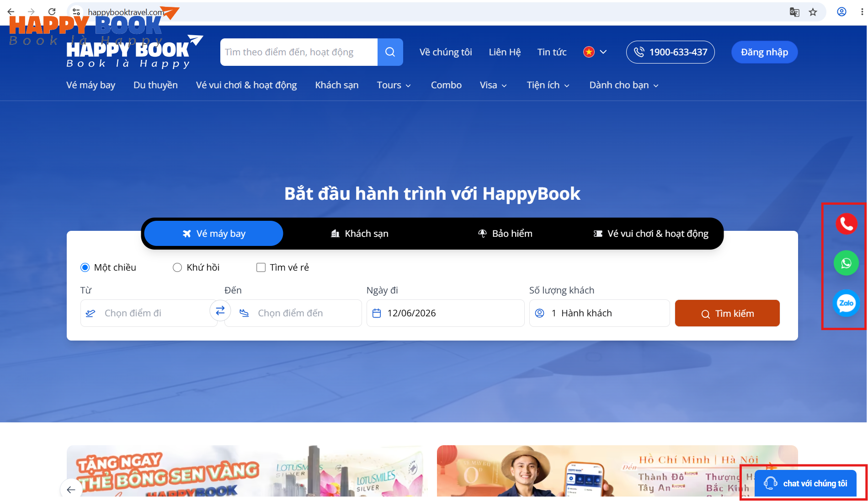Image resolution: width=868 pixels, height=501 pixels.
Task: Open the Vé máy bay nav menu item
Action: tap(91, 85)
